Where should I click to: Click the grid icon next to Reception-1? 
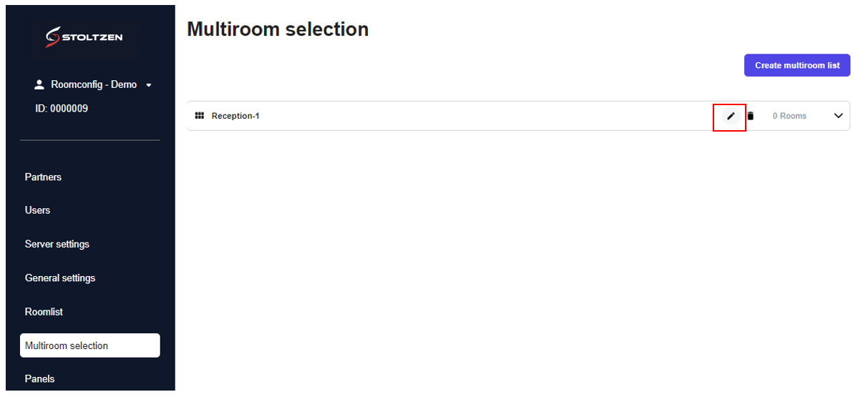[200, 116]
